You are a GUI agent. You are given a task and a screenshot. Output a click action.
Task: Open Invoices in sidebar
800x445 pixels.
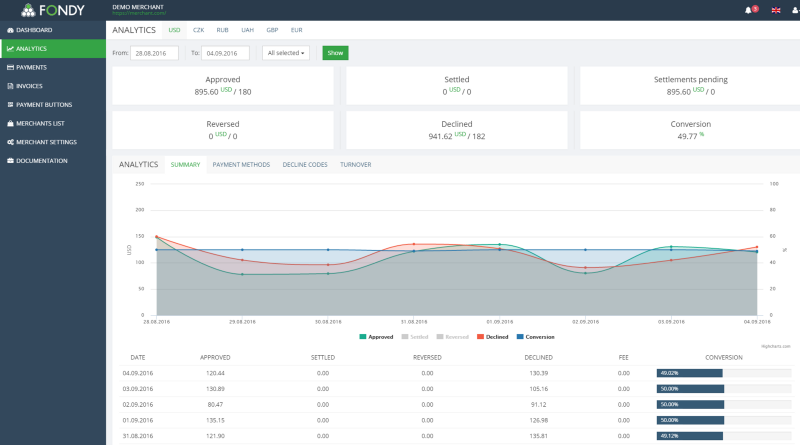53,86
